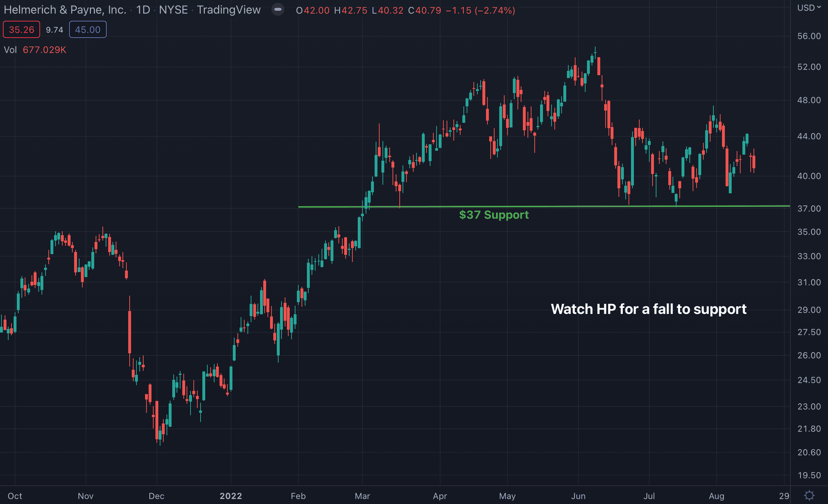
Task: Click the $37 Support text label
Action: (494, 215)
